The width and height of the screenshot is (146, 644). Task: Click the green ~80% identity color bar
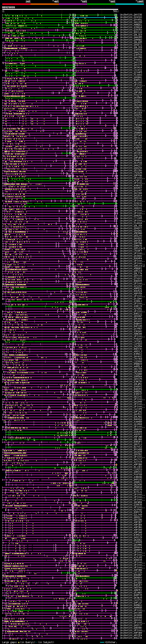101,4
